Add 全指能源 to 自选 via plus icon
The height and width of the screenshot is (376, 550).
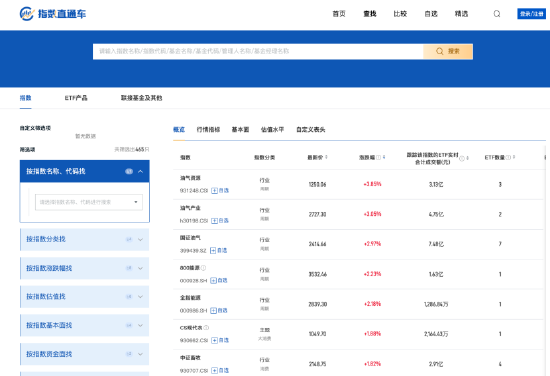pos(213,310)
